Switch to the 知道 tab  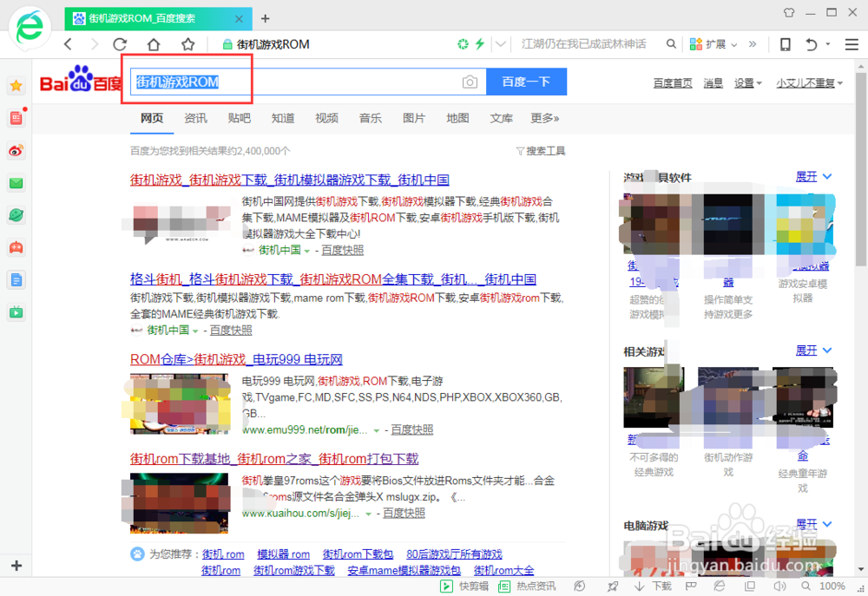pos(283,118)
